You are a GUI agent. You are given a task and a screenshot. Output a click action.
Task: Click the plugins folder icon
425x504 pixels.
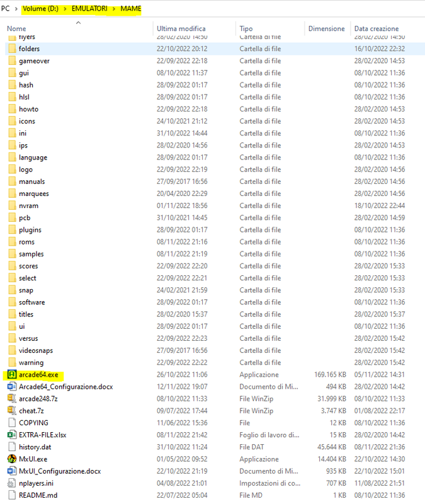(12, 230)
